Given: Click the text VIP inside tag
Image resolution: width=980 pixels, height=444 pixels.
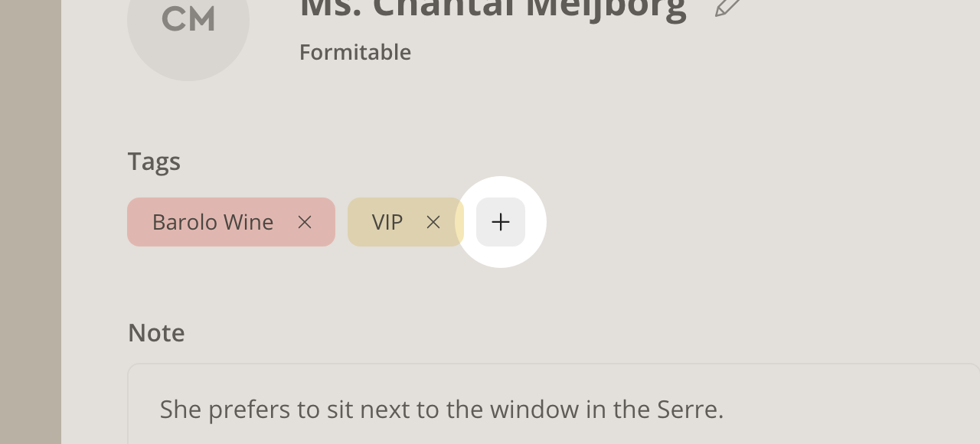Looking at the screenshot, I should [x=387, y=222].
